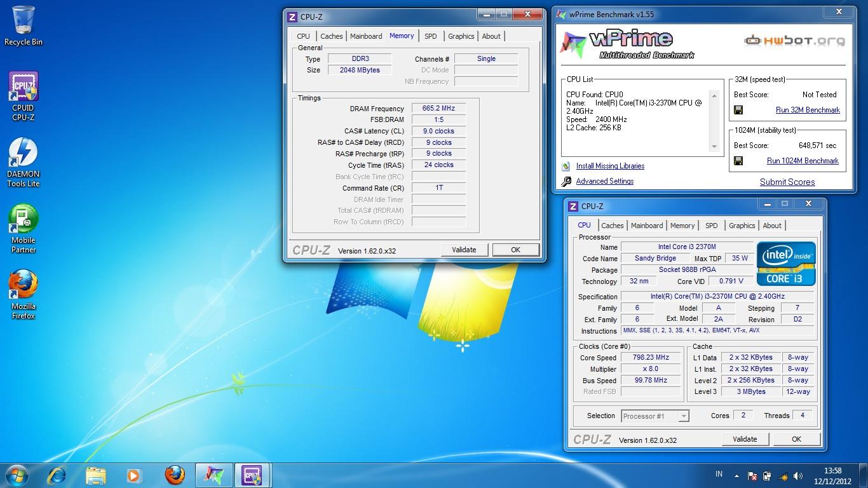Image resolution: width=868 pixels, height=488 pixels.
Task: Switch to CPU tab in Memory window
Action: point(304,36)
